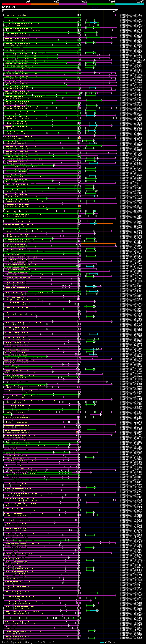Open the UniRef100_Q304C4 hit

(x=131, y=58)
